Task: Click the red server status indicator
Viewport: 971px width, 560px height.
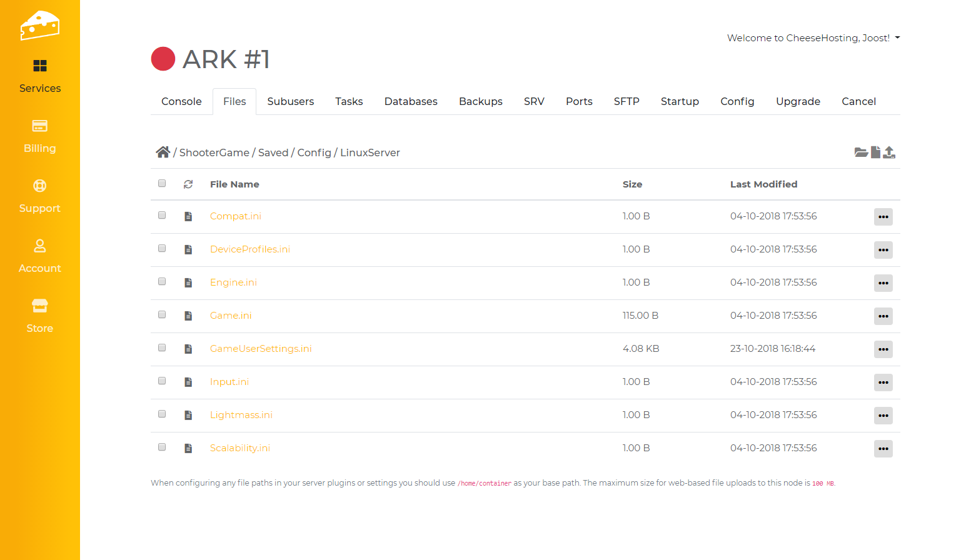Action: pos(163,59)
